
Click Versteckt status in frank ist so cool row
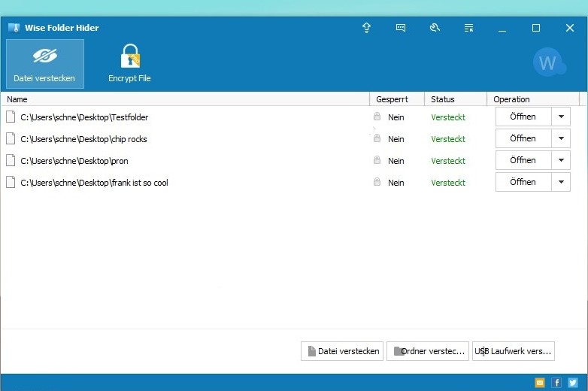coord(448,183)
